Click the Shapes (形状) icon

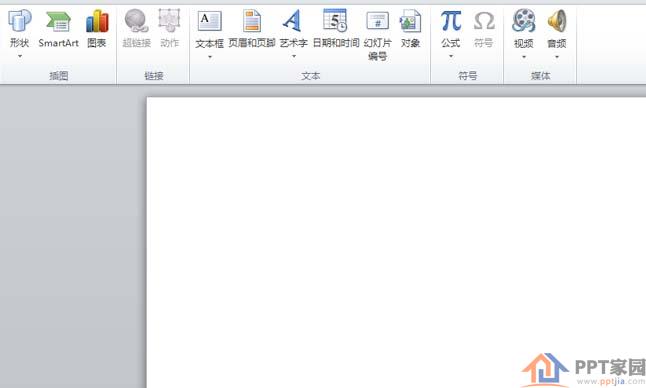[19, 21]
